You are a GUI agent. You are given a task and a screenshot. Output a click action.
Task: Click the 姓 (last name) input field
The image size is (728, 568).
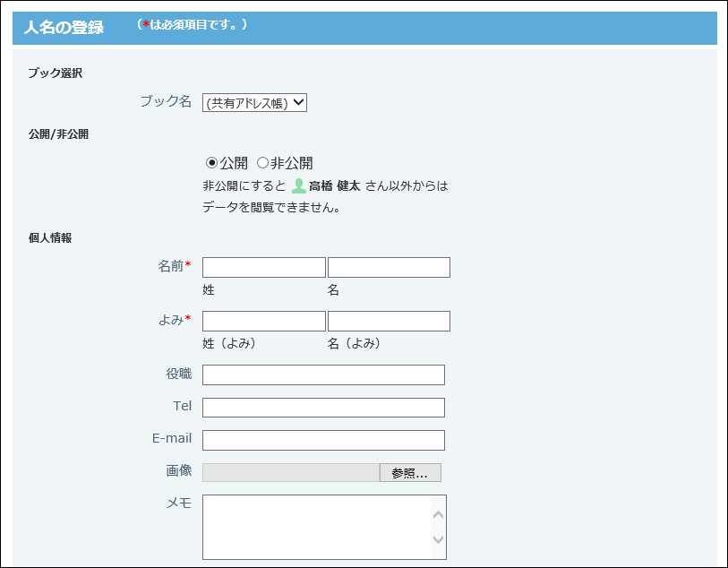click(x=263, y=268)
